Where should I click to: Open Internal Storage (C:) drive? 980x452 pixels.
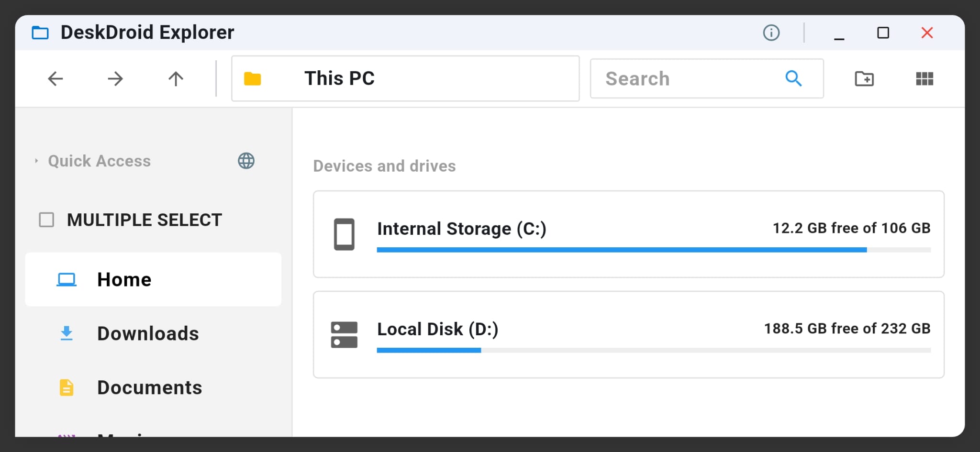(462, 229)
